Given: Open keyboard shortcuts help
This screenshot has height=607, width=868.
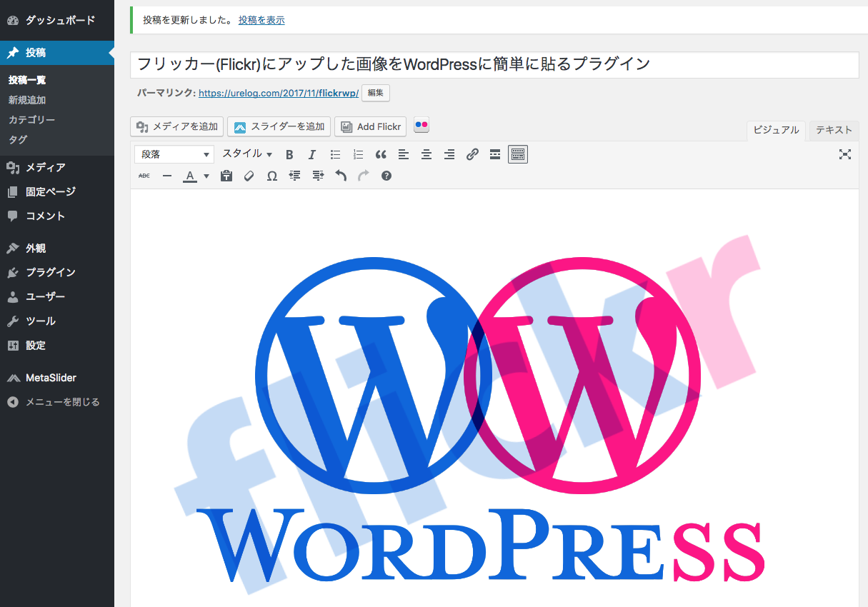Looking at the screenshot, I should 386,176.
